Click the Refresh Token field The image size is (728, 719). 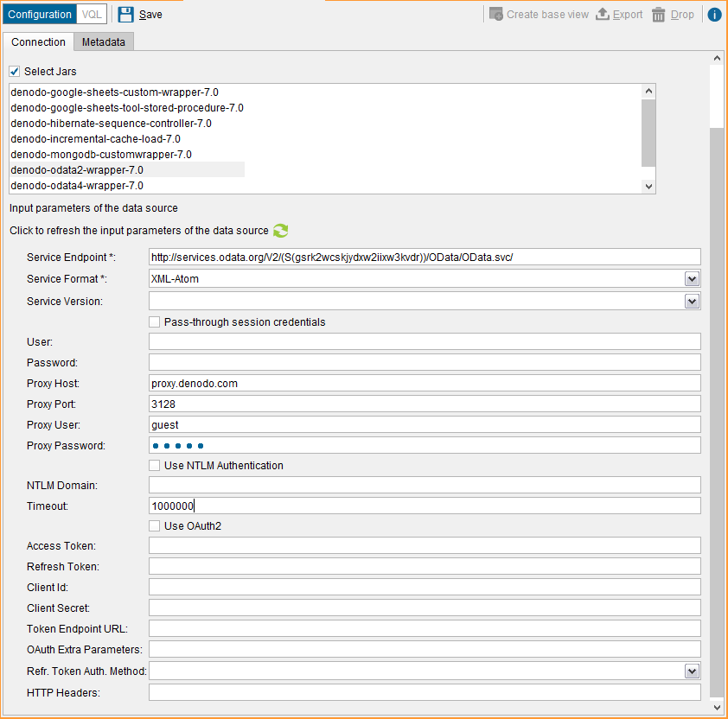pos(425,567)
